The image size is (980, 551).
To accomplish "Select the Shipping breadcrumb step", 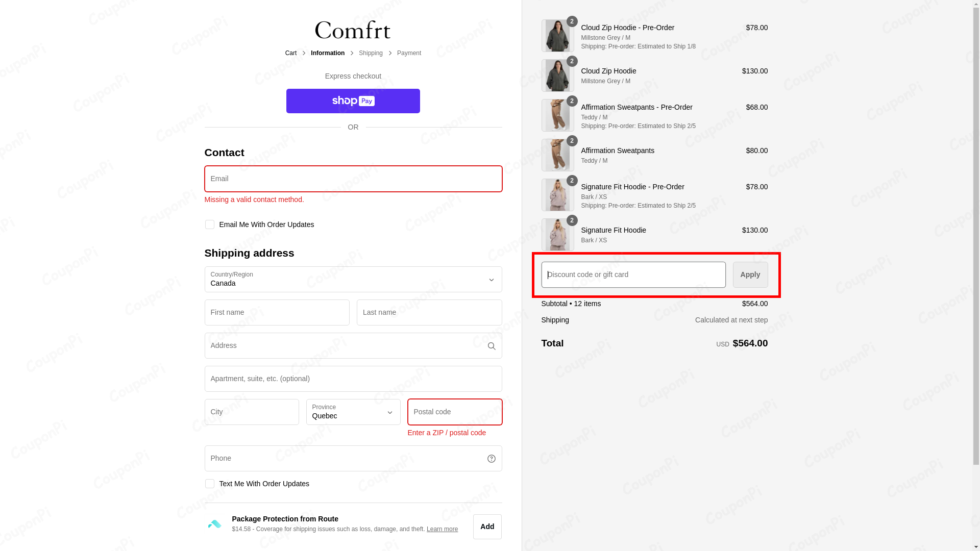I will click(x=371, y=53).
